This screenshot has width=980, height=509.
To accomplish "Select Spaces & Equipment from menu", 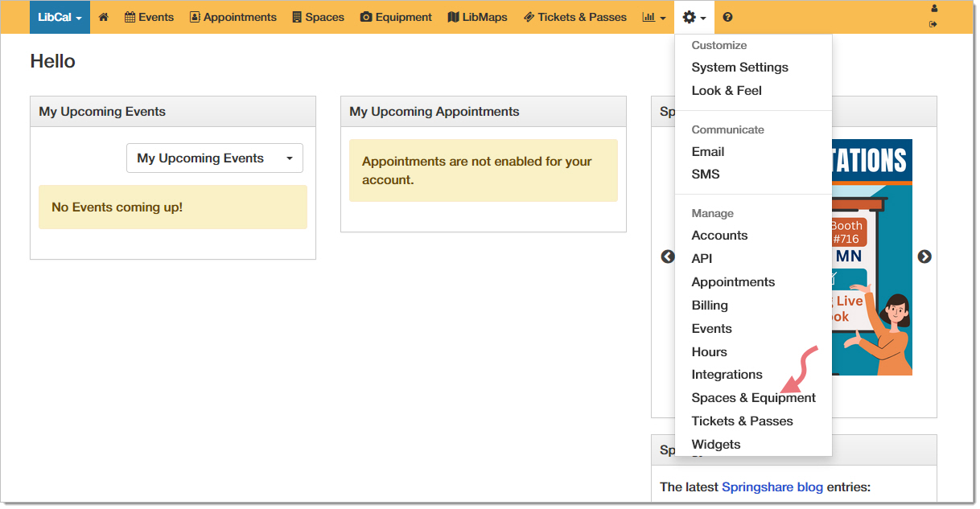I will click(753, 398).
